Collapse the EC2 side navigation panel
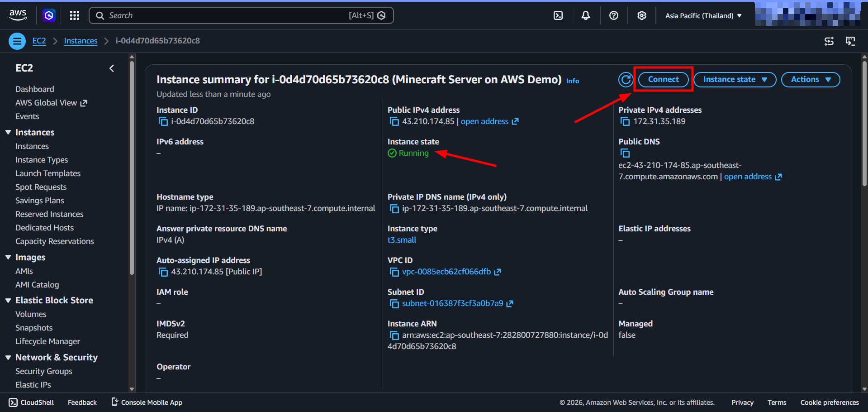The height and width of the screenshot is (412, 868). coord(112,68)
